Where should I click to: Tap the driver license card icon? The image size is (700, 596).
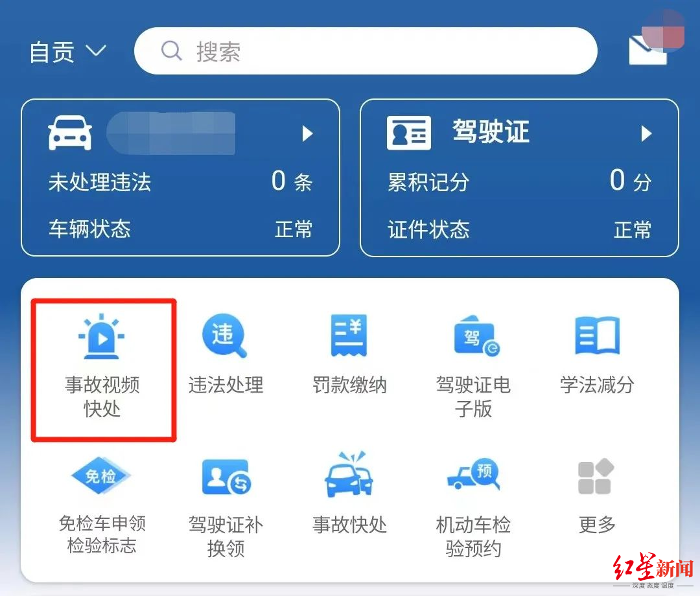(409, 133)
